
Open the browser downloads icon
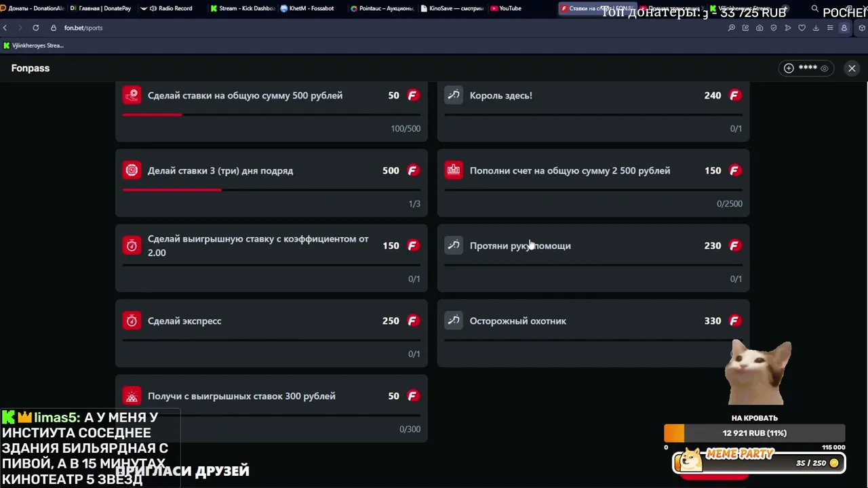click(x=816, y=28)
